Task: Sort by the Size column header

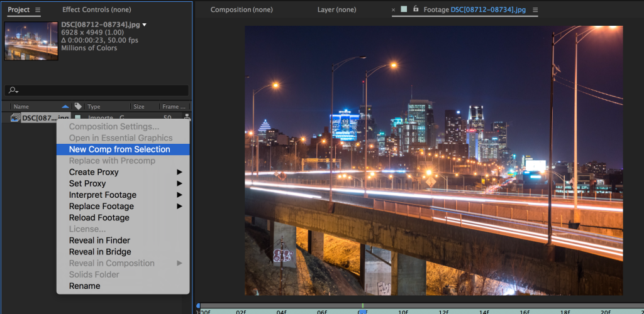Action: [x=139, y=107]
